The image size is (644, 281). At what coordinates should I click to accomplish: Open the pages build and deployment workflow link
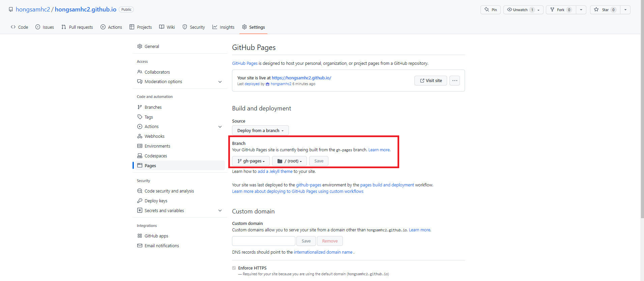[387, 185]
